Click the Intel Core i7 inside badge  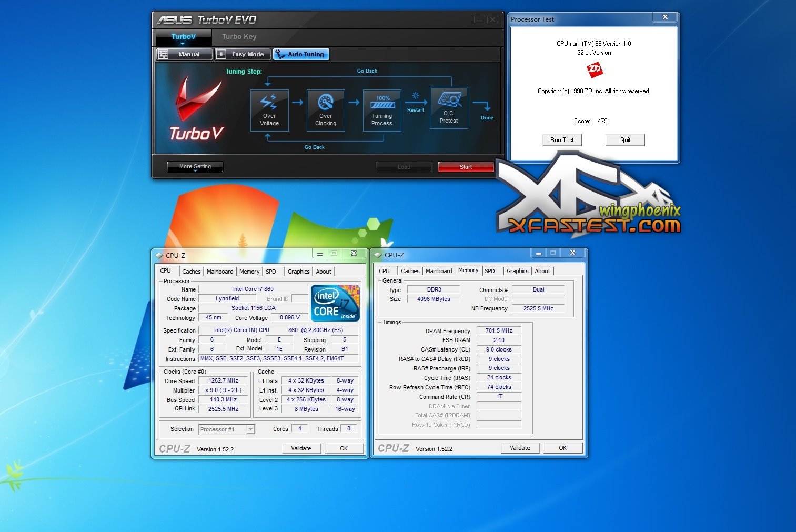(336, 303)
